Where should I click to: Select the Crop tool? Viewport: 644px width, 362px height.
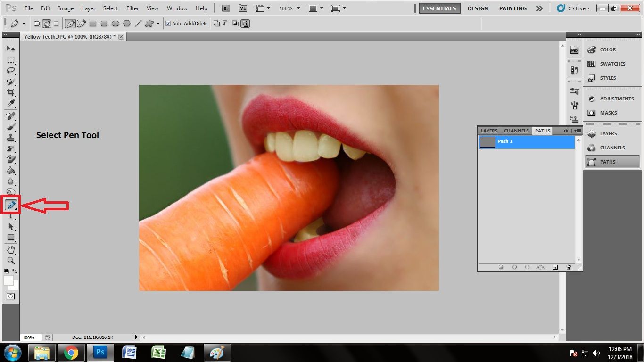11,92
